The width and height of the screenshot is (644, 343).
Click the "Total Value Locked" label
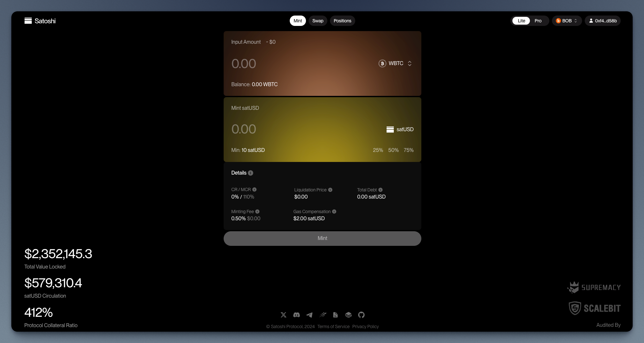[45, 267]
